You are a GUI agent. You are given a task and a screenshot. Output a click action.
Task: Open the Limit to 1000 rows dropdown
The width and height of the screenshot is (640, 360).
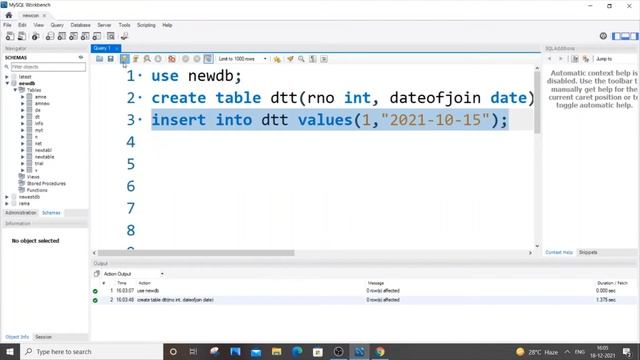pyautogui.click(x=242, y=59)
